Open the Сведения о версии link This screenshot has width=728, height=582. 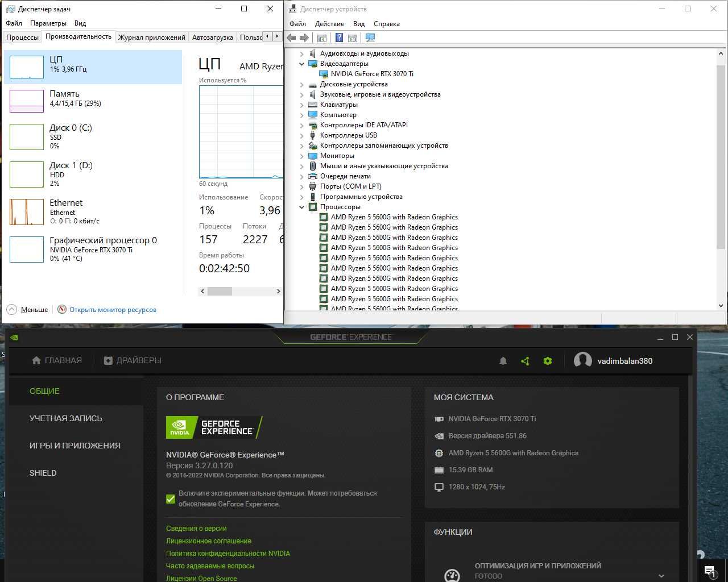pos(196,529)
